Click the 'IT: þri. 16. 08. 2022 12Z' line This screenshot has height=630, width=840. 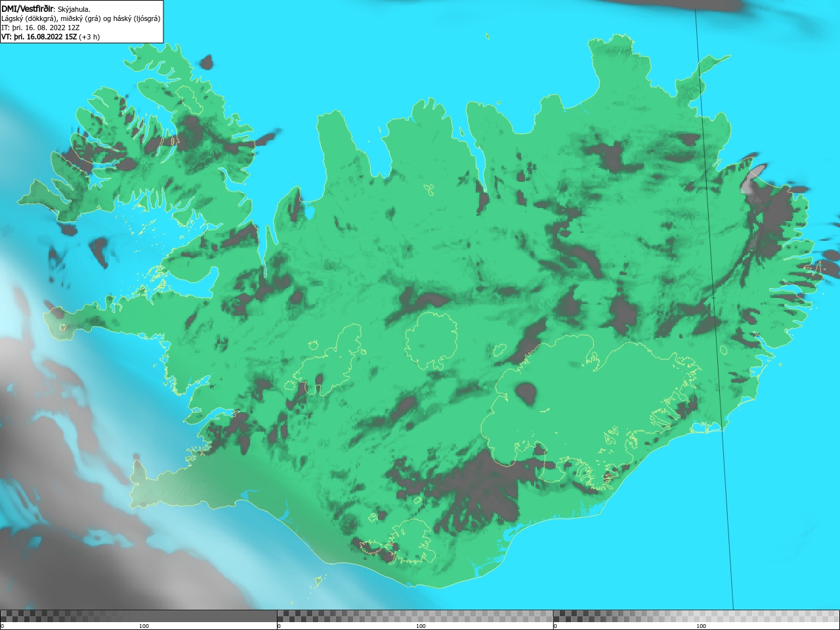pyautogui.click(x=40, y=28)
